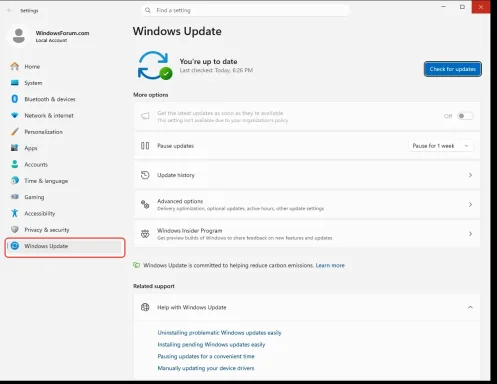Click the Pause updates icon

click(145, 146)
